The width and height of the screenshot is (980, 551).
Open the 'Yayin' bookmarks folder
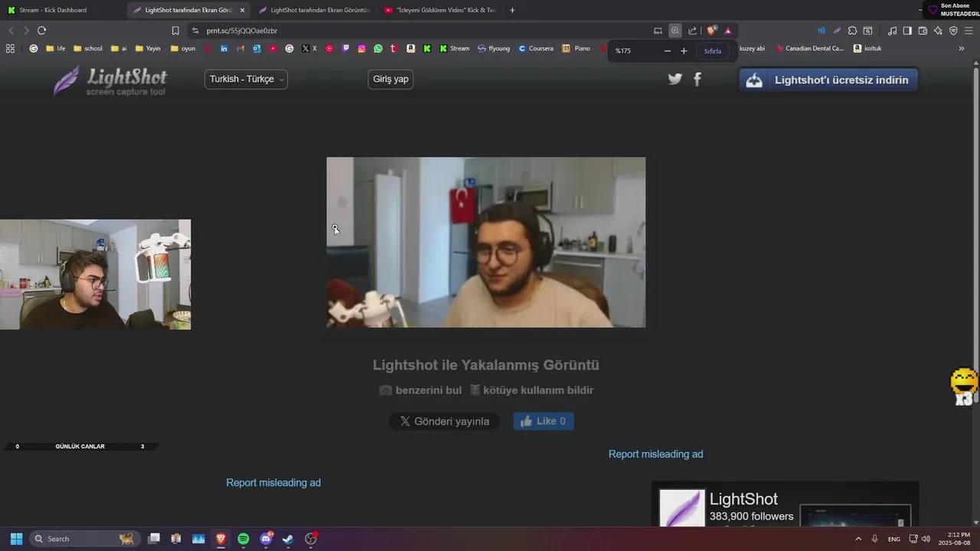pos(148,48)
